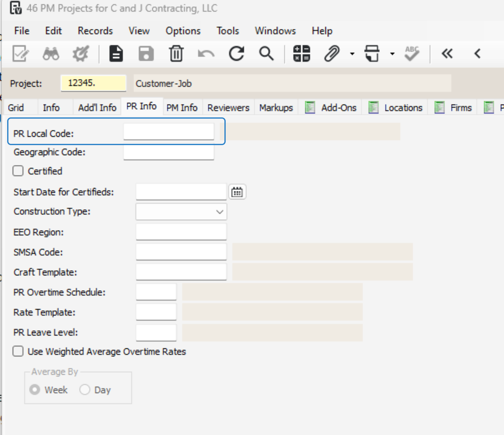Open the Options menu
This screenshot has width=504, height=435.
tap(183, 31)
